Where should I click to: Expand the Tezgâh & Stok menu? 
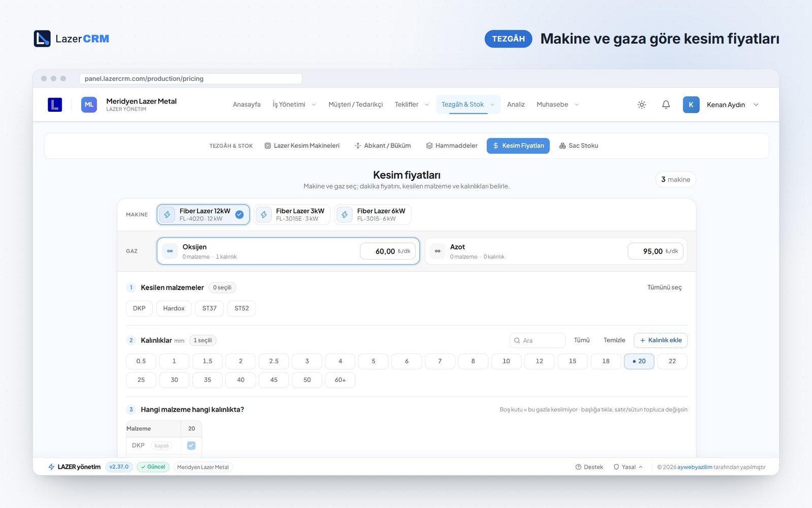coord(468,105)
